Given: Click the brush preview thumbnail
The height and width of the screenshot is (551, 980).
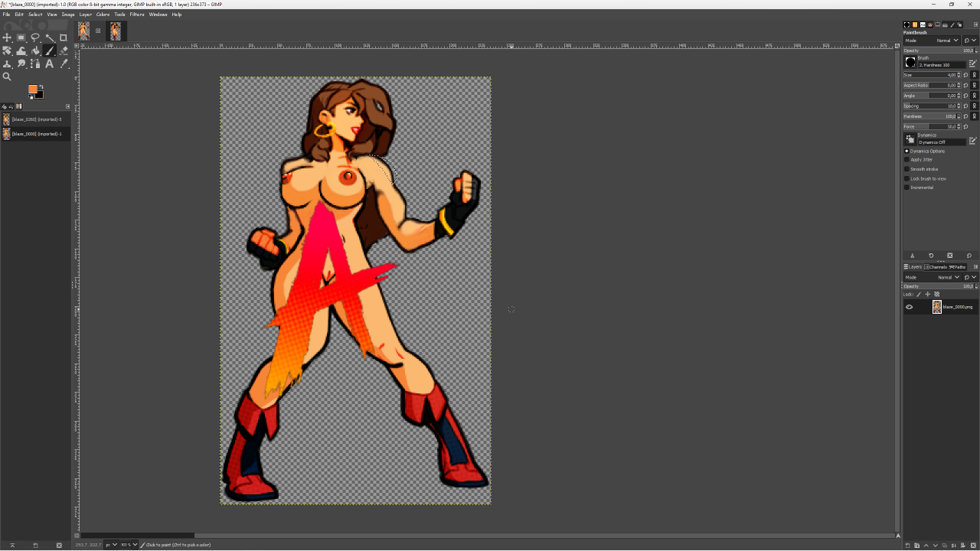Looking at the screenshot, I should click(910, 62).
